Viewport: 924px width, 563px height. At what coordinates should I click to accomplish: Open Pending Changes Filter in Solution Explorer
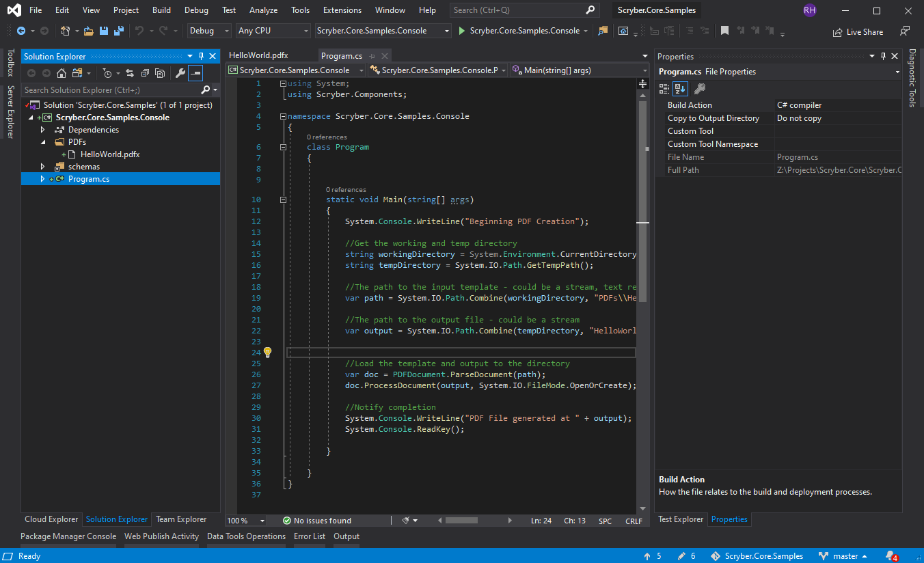pyautogui.click(x=108, y=73)
